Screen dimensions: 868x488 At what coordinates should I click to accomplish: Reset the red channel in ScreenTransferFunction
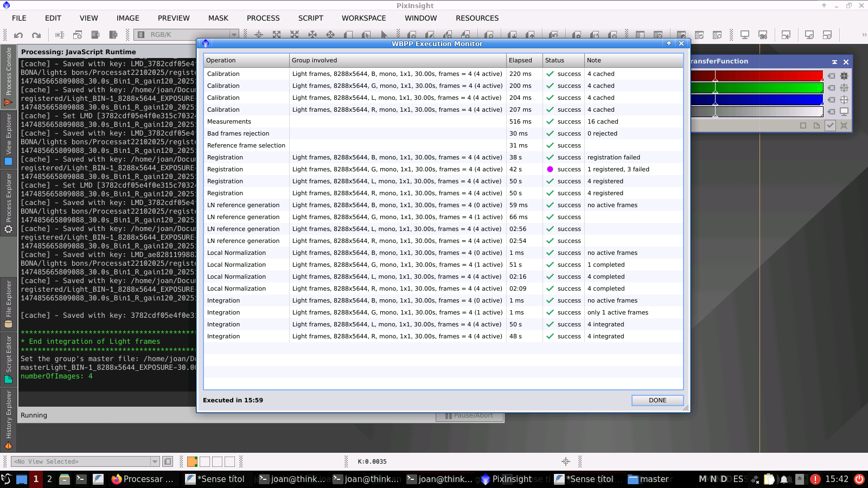(831, 76)
